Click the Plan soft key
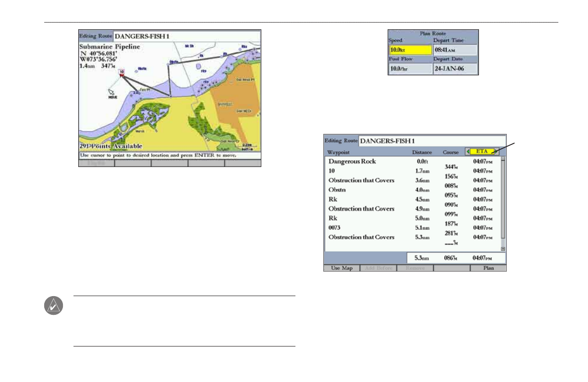Screen dimensions: 588x382 coord(488,268)
